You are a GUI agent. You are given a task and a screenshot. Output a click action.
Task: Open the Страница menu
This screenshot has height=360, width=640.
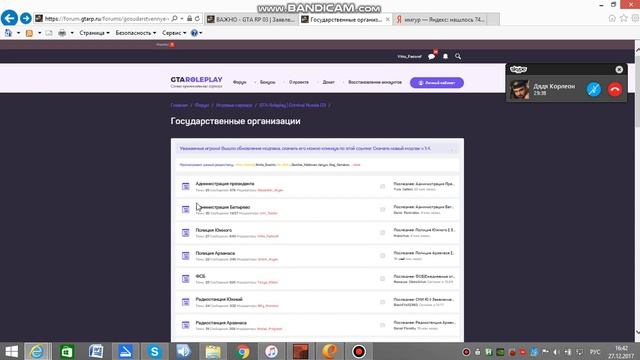click(94, 33)
